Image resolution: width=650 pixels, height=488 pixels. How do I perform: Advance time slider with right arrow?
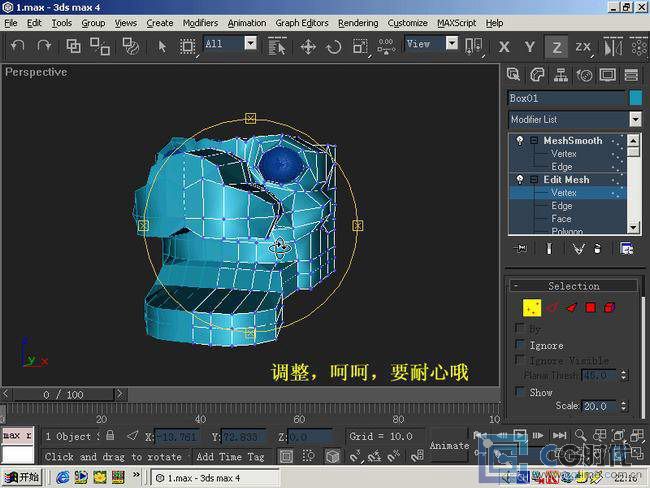coord(120,393)
